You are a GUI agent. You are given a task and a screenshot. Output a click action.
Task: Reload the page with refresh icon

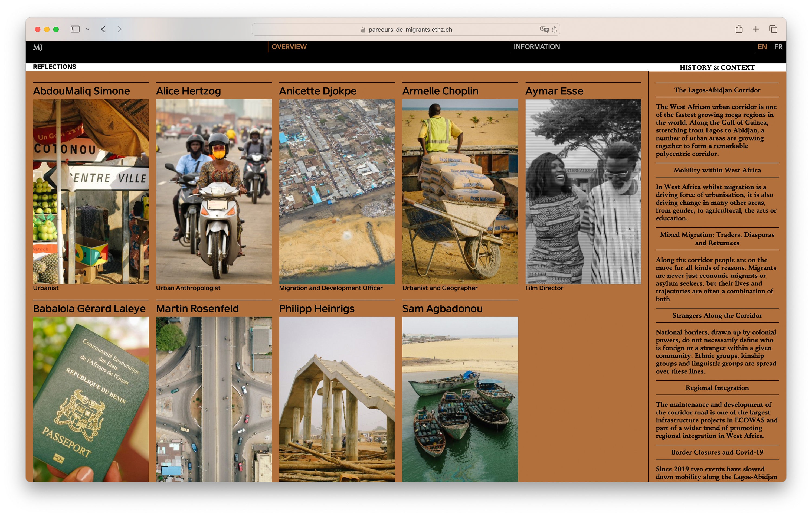click(x=555, y=29)
